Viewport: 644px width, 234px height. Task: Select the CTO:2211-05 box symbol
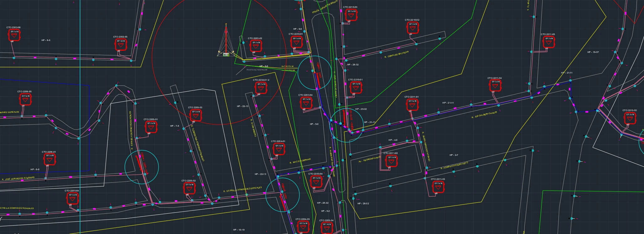tap(549, 42)
